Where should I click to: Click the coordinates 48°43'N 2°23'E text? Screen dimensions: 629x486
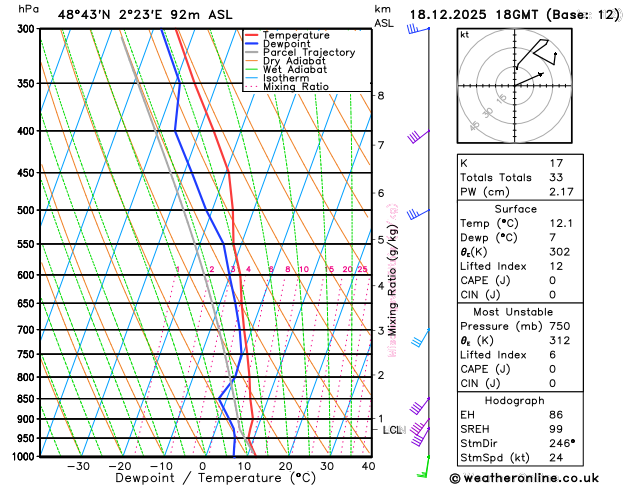click(110, 15)
